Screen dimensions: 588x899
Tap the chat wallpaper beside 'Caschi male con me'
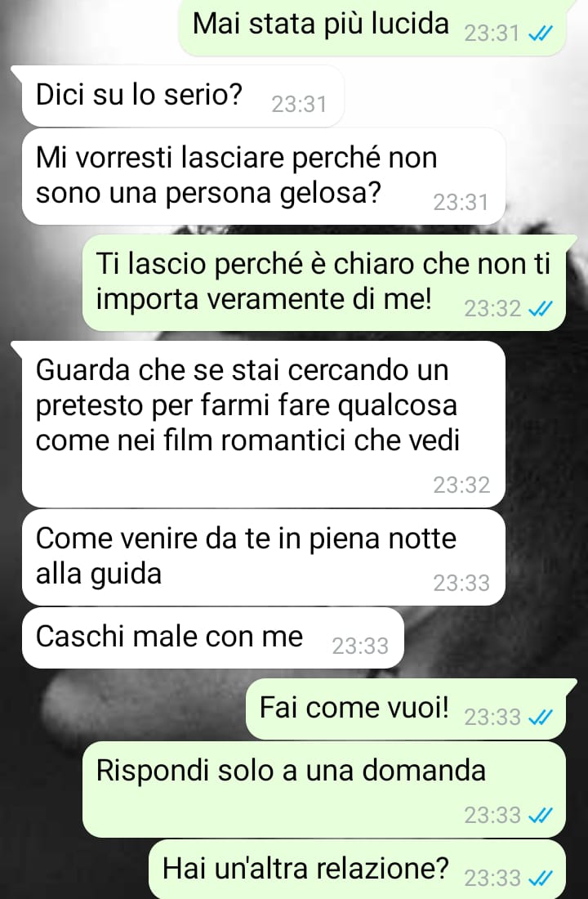point(493,638)
